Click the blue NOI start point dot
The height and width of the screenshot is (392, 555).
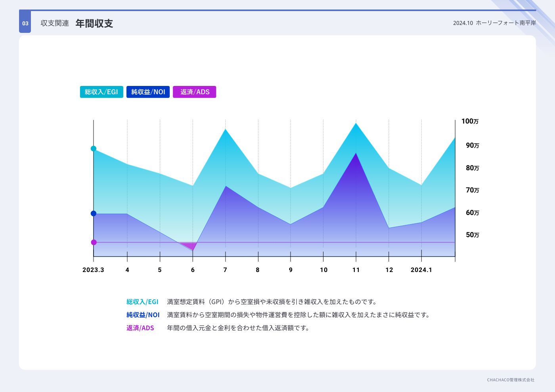[94, 213]
